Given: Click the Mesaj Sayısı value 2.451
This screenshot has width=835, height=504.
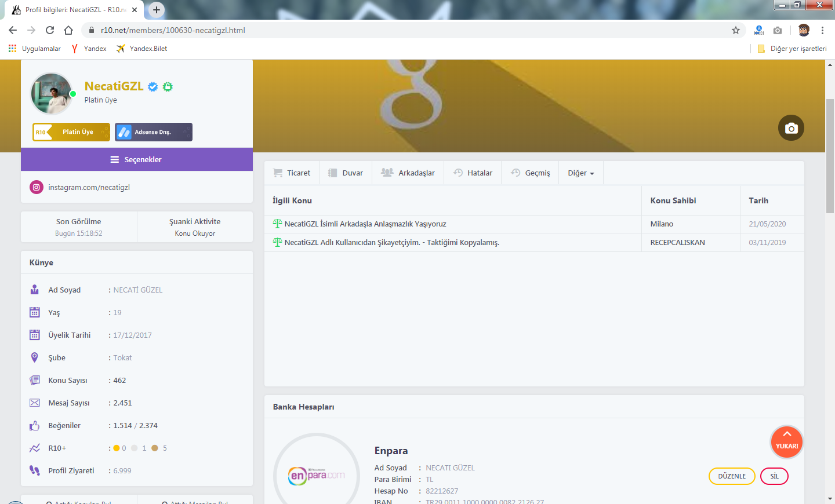Looking at the screenshot, I should tap(122, 403).
